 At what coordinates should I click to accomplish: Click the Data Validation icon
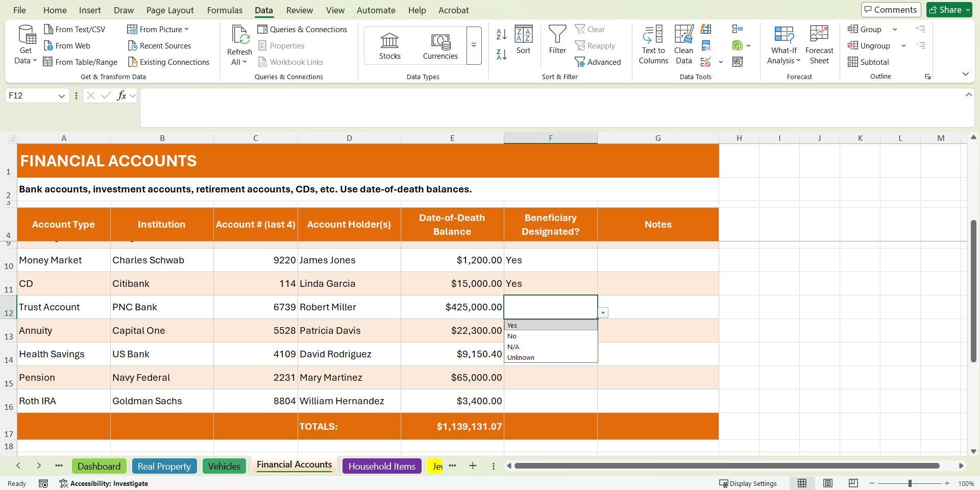(706, 62)
